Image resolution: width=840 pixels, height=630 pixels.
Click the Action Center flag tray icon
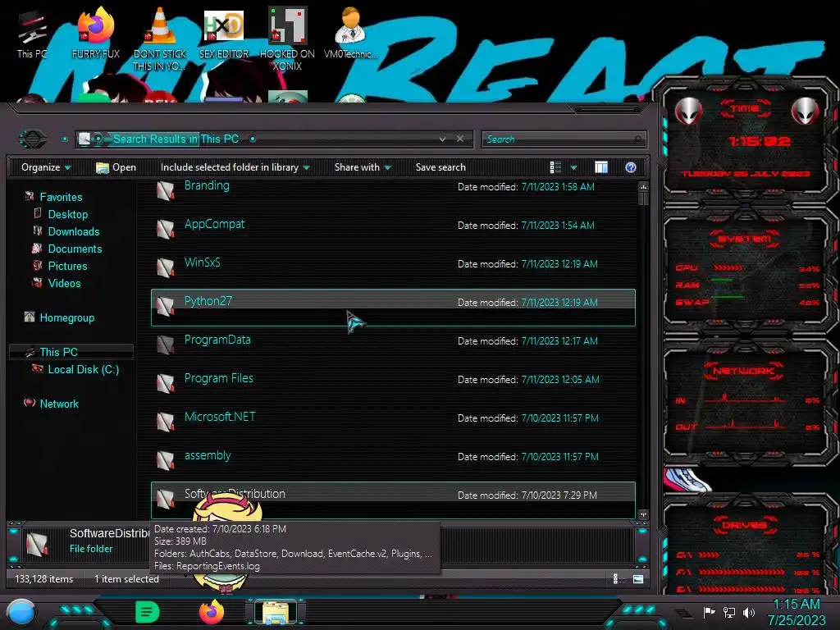[709, 612]
